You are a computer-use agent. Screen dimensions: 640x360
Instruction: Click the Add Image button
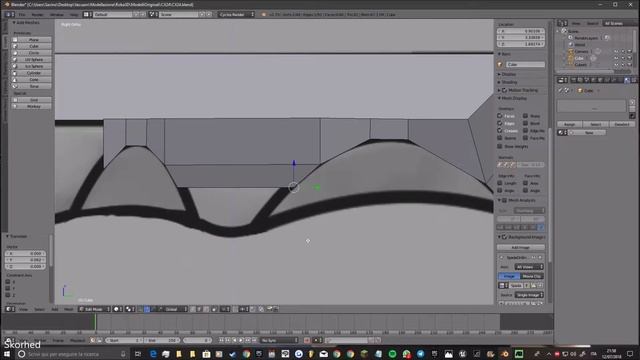[520, 247]
